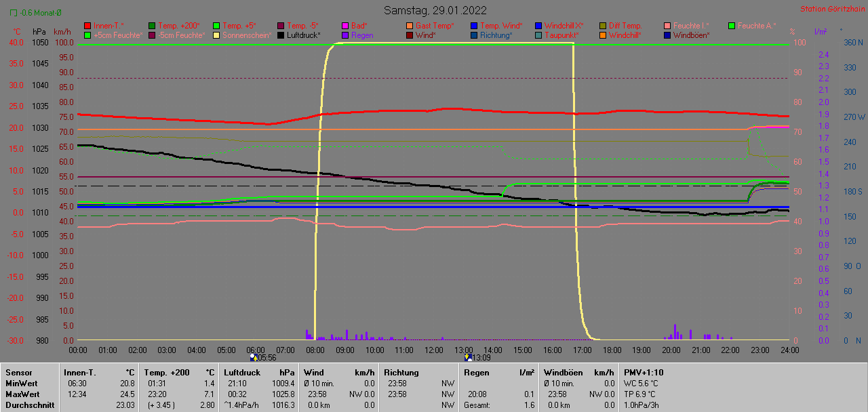Viewport: 868px width, 412px height.
Task: Click the Innen-T. average value 23.03
Action: point(124,405)
